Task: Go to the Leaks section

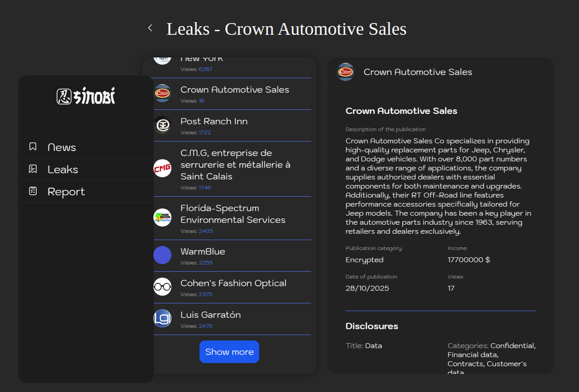Action: (x=63, y=170)
